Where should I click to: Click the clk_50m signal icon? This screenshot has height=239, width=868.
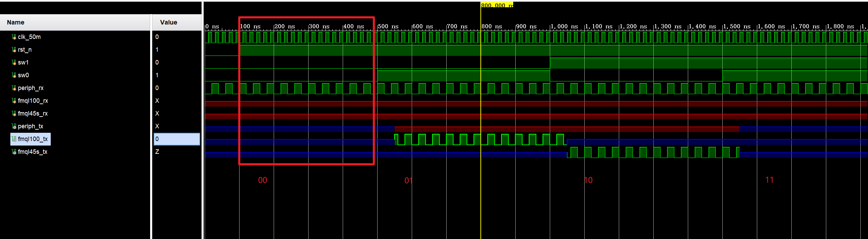[x=14, y=37]
